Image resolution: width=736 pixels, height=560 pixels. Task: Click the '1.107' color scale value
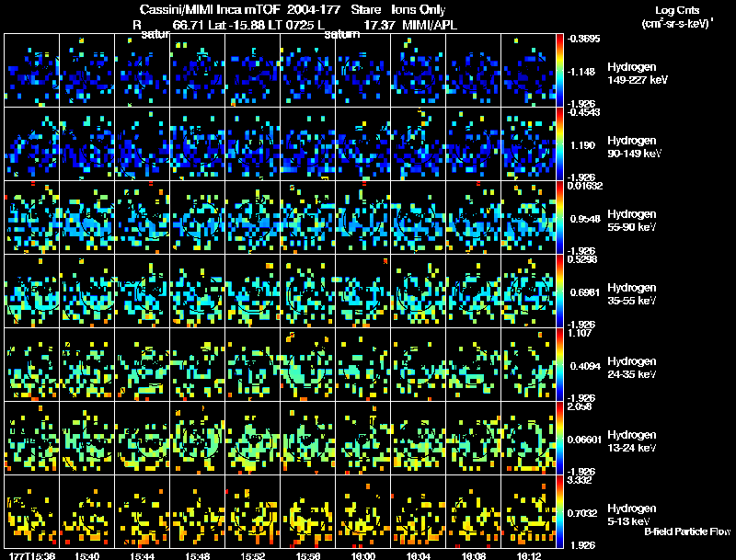[580, 333]
